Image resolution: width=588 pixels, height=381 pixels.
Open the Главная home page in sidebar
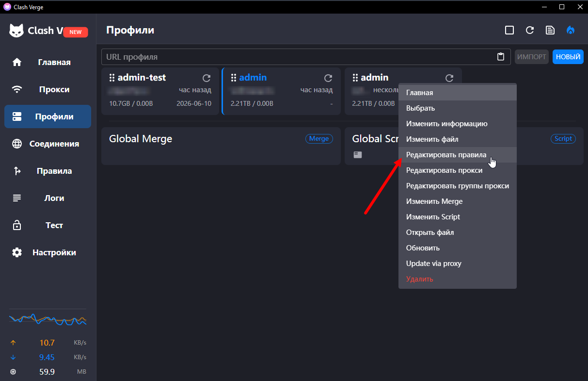click(x=48, y=62)
